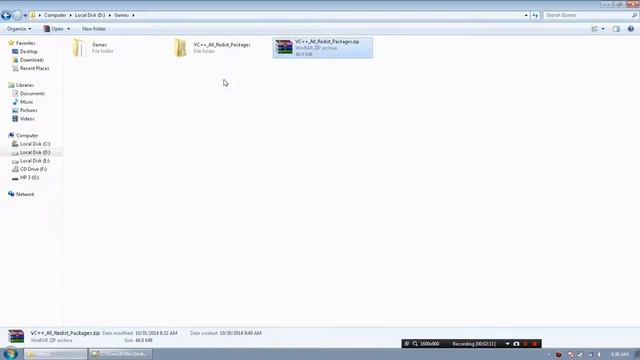The image size is (640, 360).
Task: Select the Games file folder
Action: (x=93, y=48)
